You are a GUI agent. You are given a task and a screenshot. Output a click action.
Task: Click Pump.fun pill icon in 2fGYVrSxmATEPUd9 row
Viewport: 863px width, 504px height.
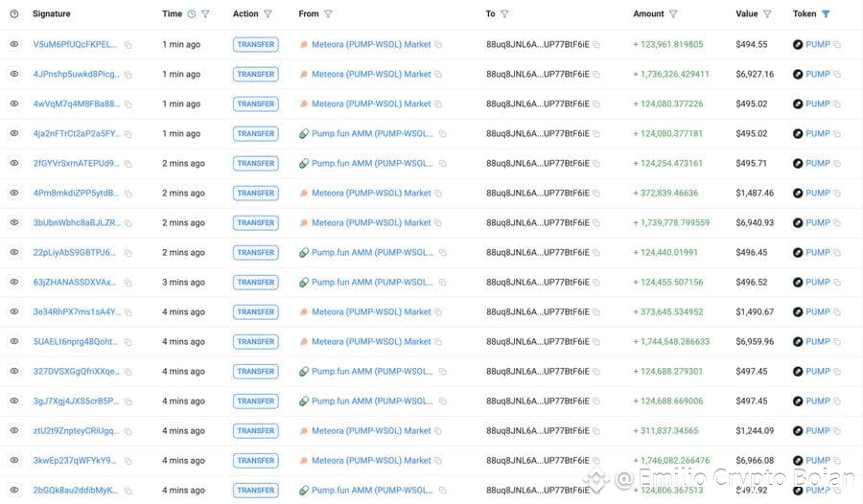click(303, 164)
